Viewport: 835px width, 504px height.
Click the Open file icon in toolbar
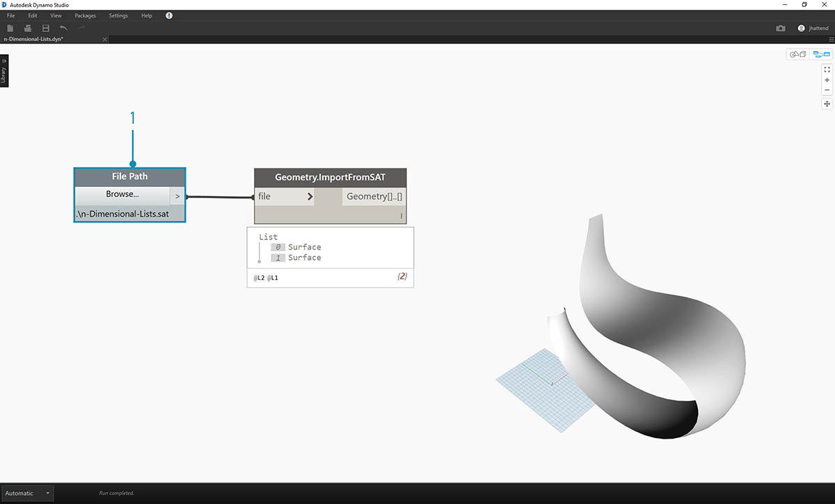point(28,28)
